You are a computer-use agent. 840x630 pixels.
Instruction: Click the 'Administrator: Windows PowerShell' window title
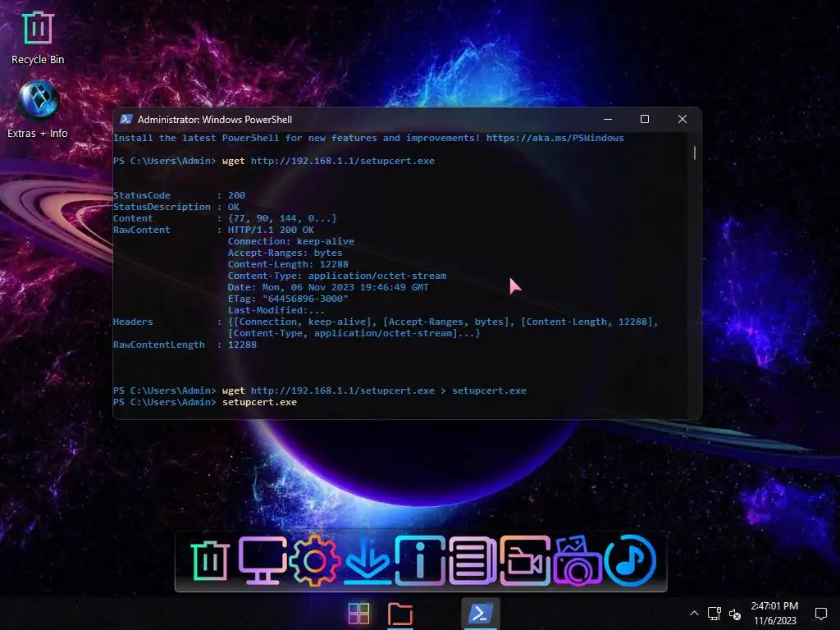pos(215,120)
